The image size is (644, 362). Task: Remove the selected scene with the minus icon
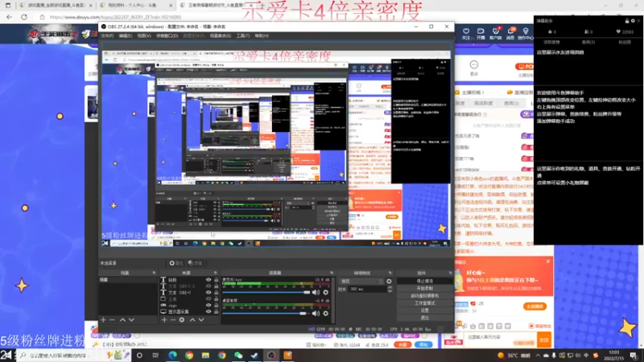(112, 319)
